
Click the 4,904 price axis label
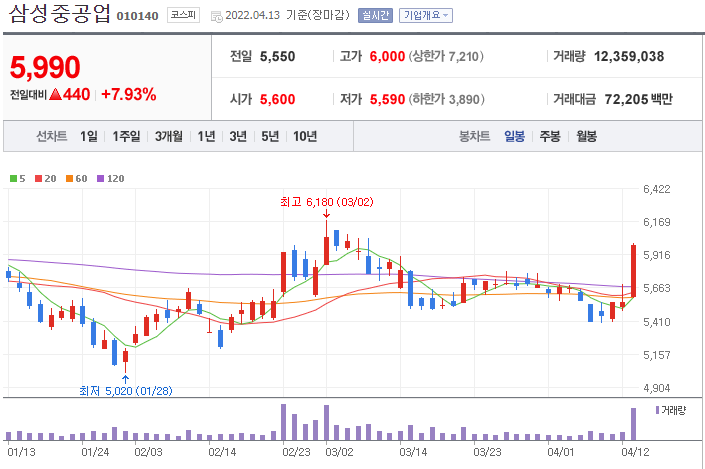point(656,388)
